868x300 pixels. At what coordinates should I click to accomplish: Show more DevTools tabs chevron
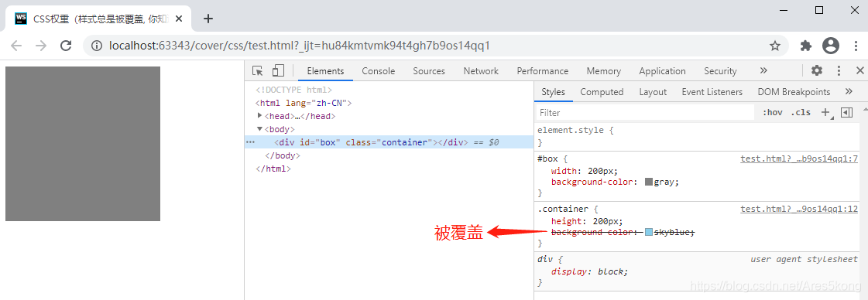763,70
